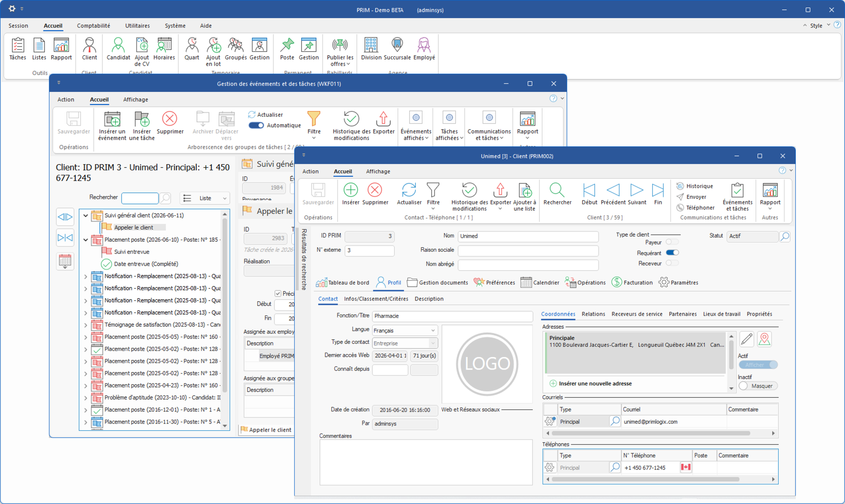Click the address map locator icon

click(x=764, y=339)
